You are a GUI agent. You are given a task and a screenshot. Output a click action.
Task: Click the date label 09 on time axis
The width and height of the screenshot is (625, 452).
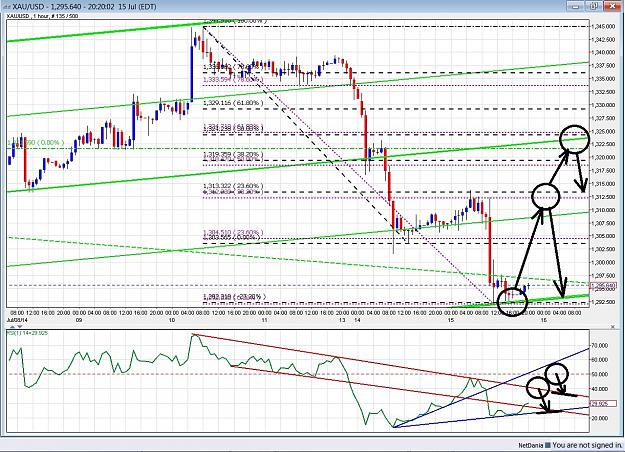click(x=79, y=320)
